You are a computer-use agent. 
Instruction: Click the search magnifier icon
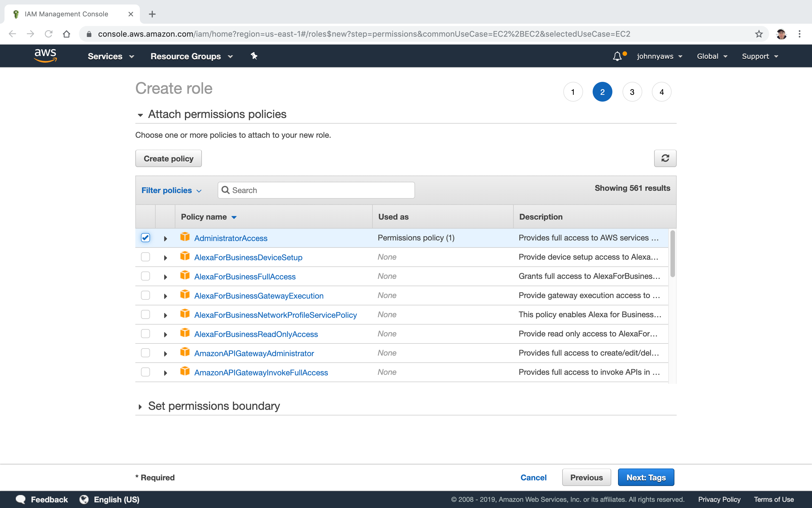pyautogui.click(x=226, y=190)
